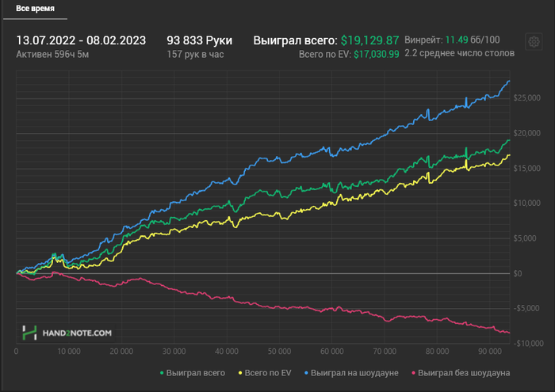Click the 157 рук в час text
This screenshot has height=392, width=555.
tap(195, 54)
